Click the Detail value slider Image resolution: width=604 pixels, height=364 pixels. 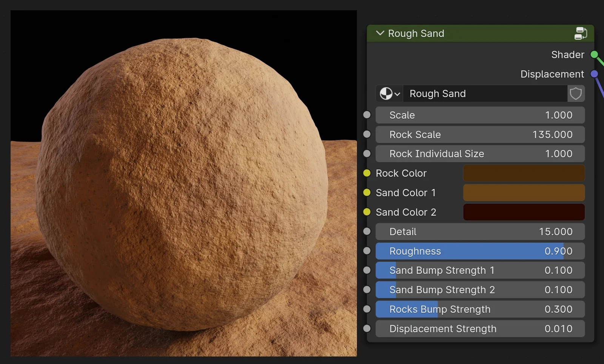tap(479, 232)
